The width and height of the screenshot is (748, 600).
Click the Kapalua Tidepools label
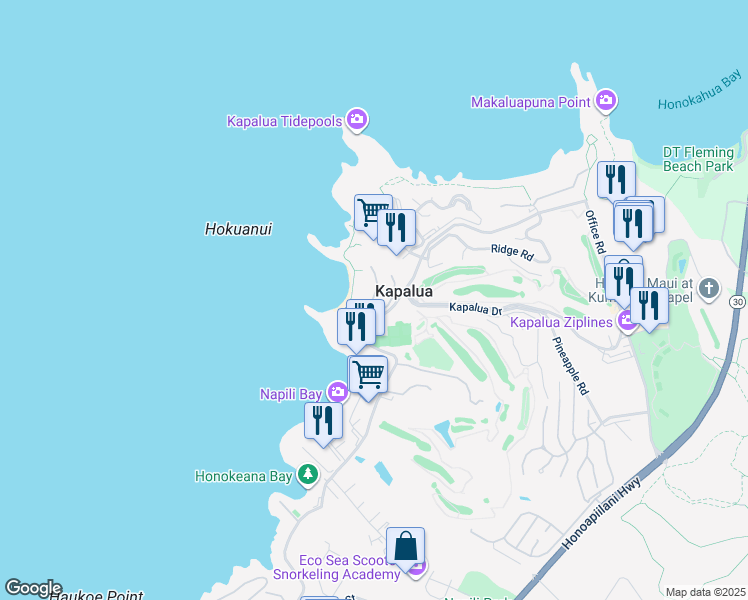[x=285, y=121]
